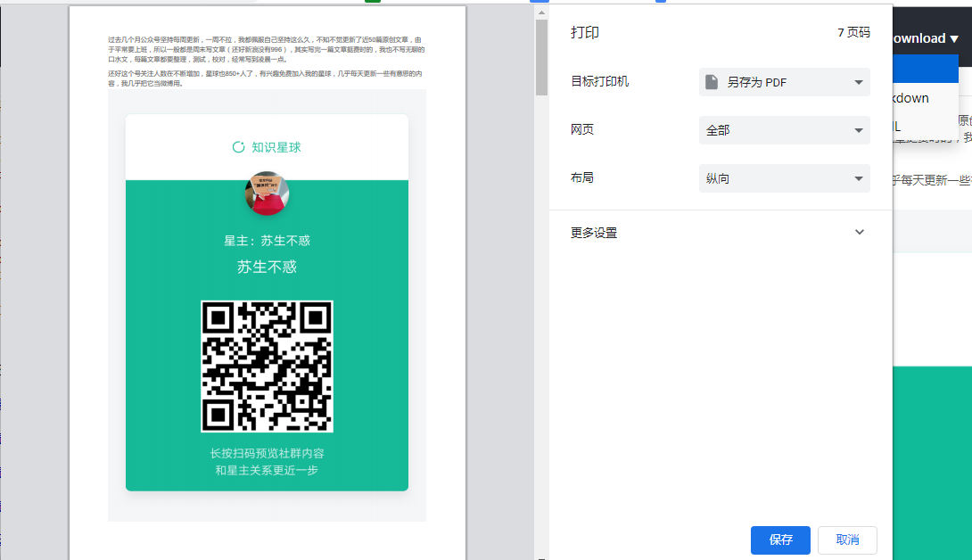Click the avatar of 苏生不惑 in preview
The height and width of the screenshot is (560, 972).
click(267, 194)
